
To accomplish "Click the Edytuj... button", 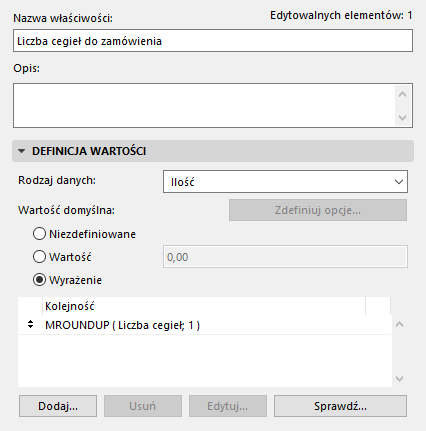I will [x=228, y=406].
